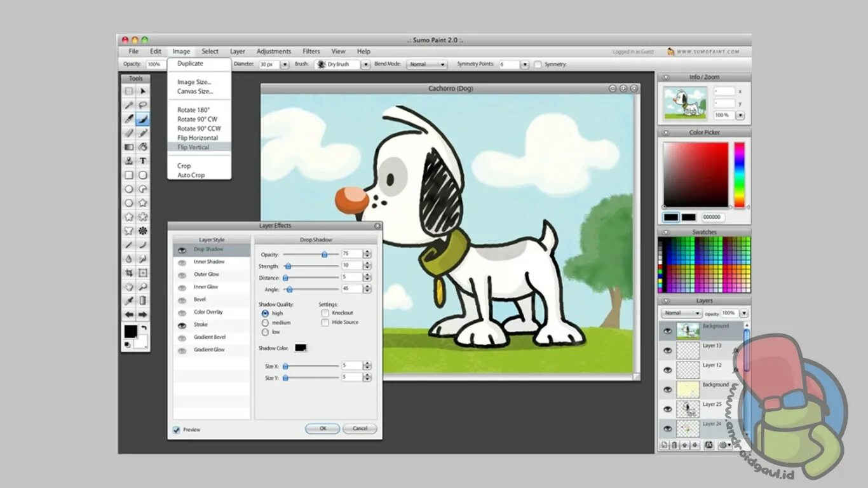Select the Zoom magnifier tool
Image resolution: width=868 pixels, height=488 pixels.
(x=143, y=287)
